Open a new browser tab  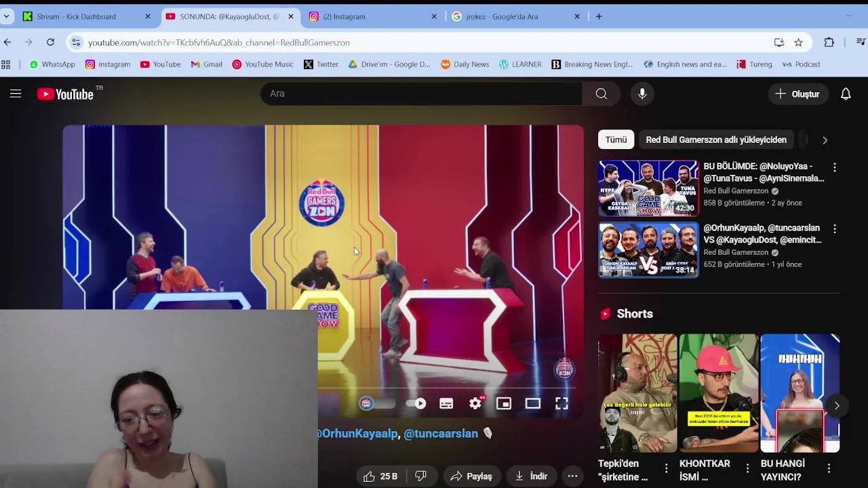pyautogui.click(x=599, y=16)
